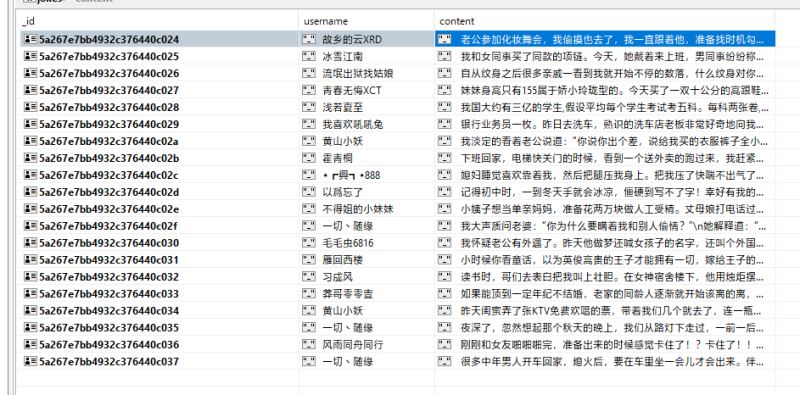800x395 pixels.
Task: Select the row with username 霍青桐
Action: pos(398,158)
